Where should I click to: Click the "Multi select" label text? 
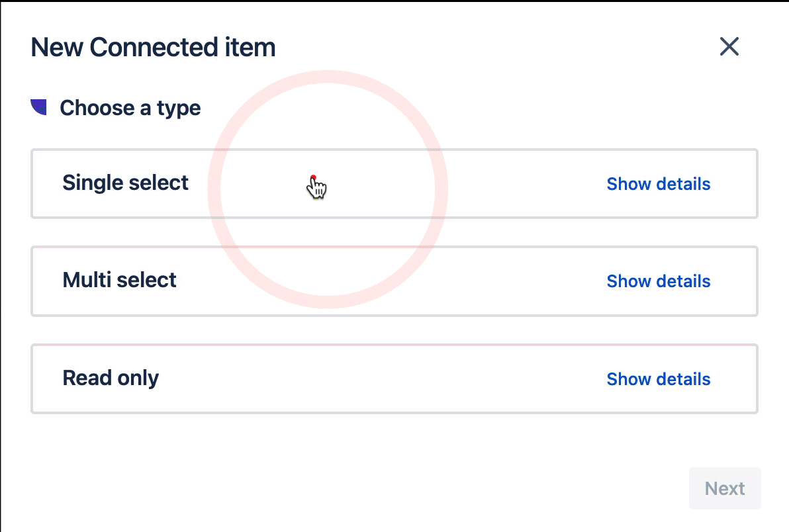[119, 280]
